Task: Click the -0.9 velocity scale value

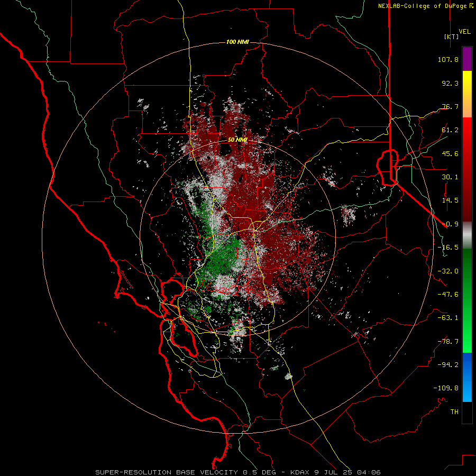Action: tap(450, 224)
